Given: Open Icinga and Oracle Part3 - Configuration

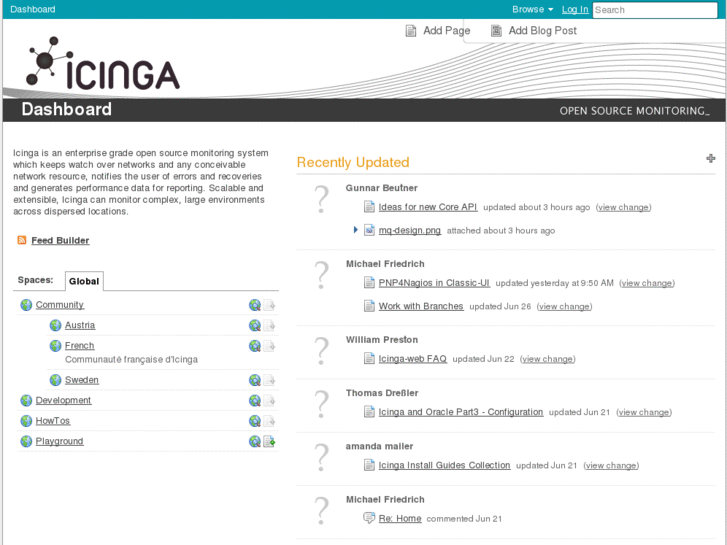Looking at the screenshot, I should pyautogui.click(x=460, y=412).
